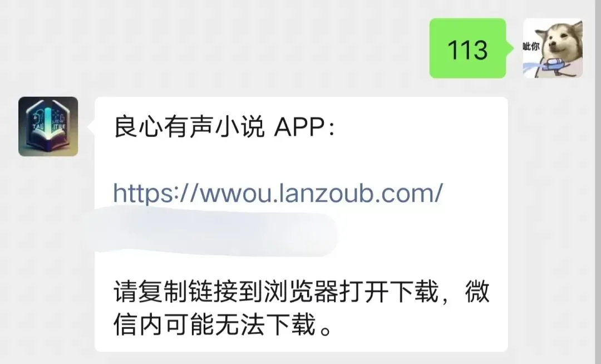Click the 微 character ending the first instruction line
601x364 pixels.
pos(477,292)
